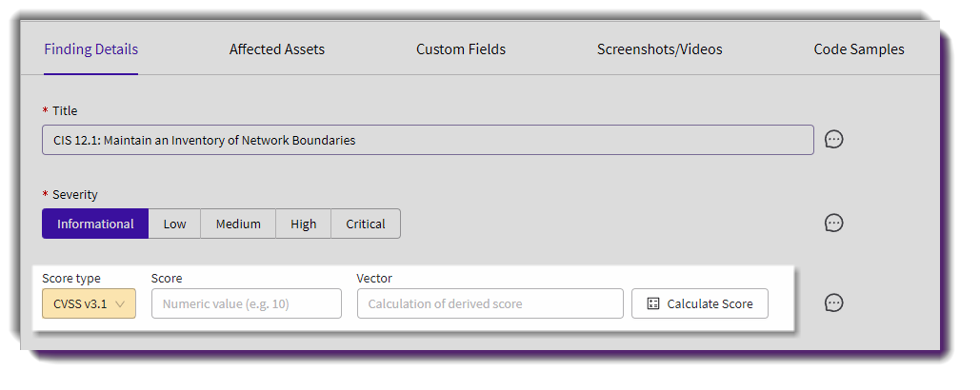980x390 pixels.
Task: Set severity to Medium
Action: coord(238,224)
